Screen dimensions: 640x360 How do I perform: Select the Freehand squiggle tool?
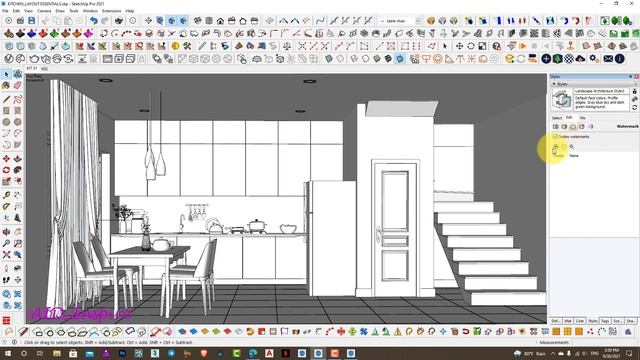click(x=18, y=99)
